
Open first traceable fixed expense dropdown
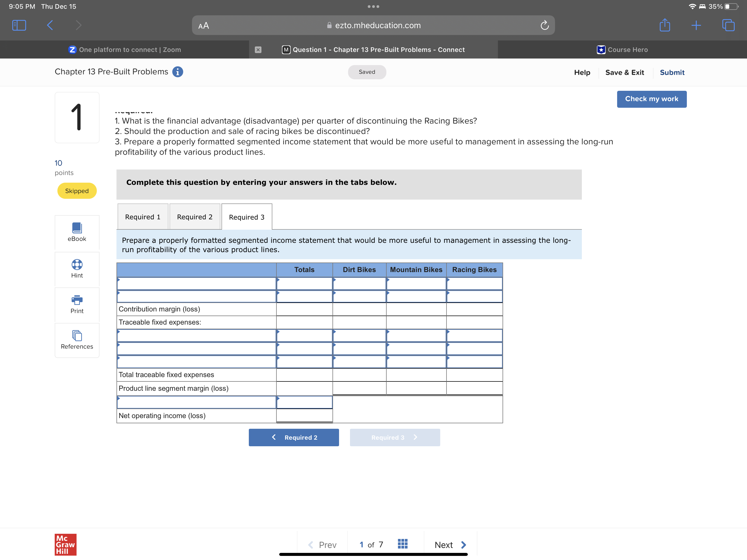pyautogui.click(x=197, y=336)
